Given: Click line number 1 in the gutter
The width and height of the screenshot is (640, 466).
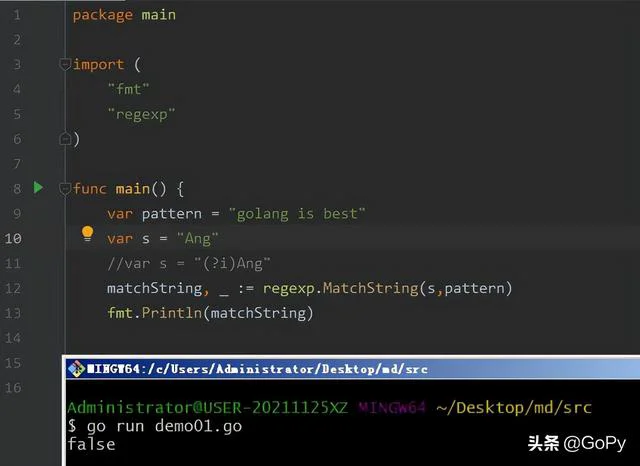Looking at the screenshot, I should pos(17,15).
